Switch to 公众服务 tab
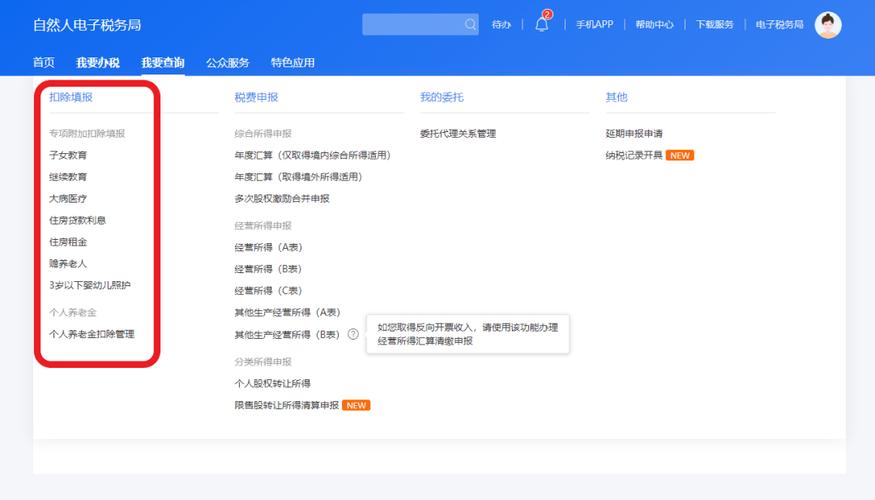The width and height of the screenshot is (875, 500). coord(228,62)
